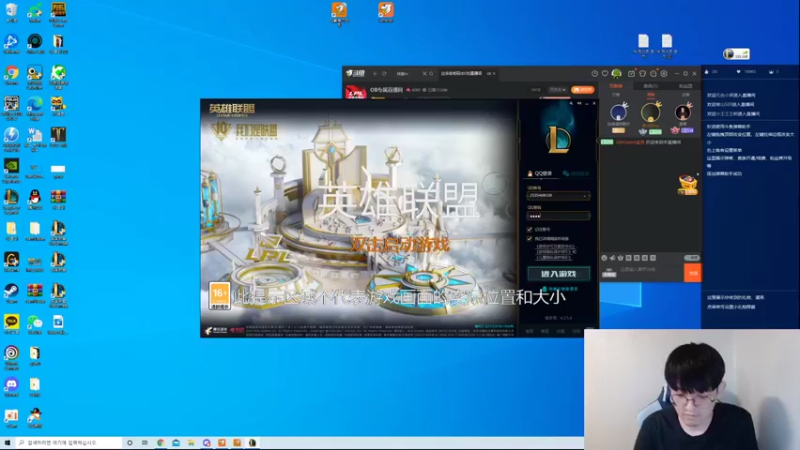The image size is (800, 450).
Task: Open the shirt icon in Douyu title bar
Action: [x=642, y=73]
